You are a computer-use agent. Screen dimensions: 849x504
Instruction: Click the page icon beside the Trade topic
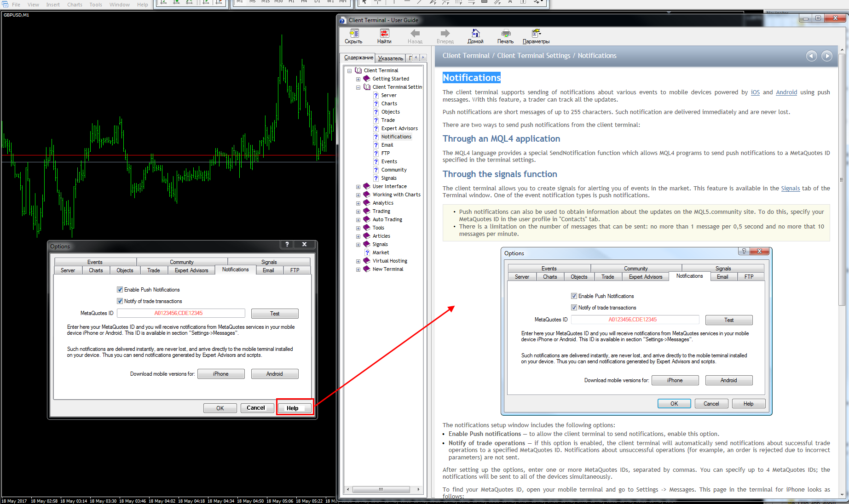[376, 120]
